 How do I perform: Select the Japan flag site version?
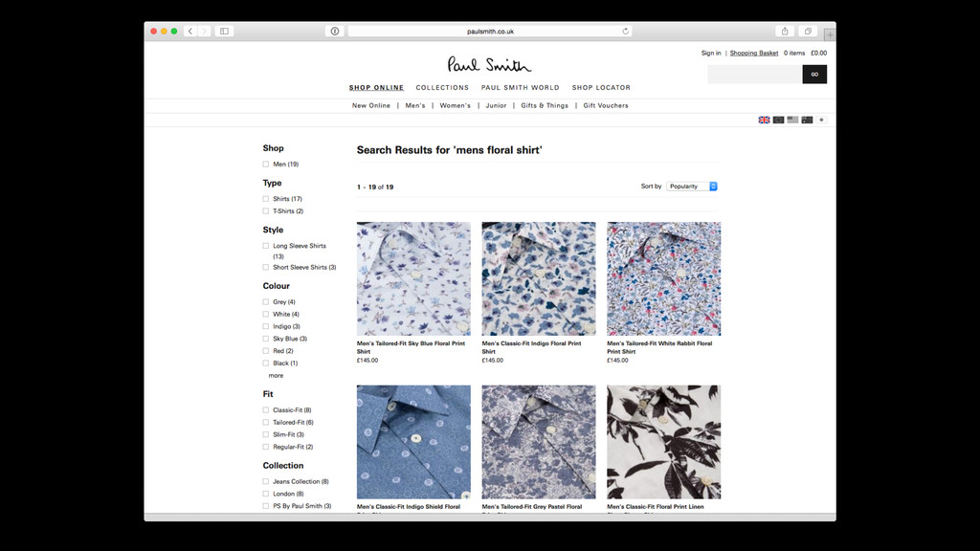coord(821,120)
